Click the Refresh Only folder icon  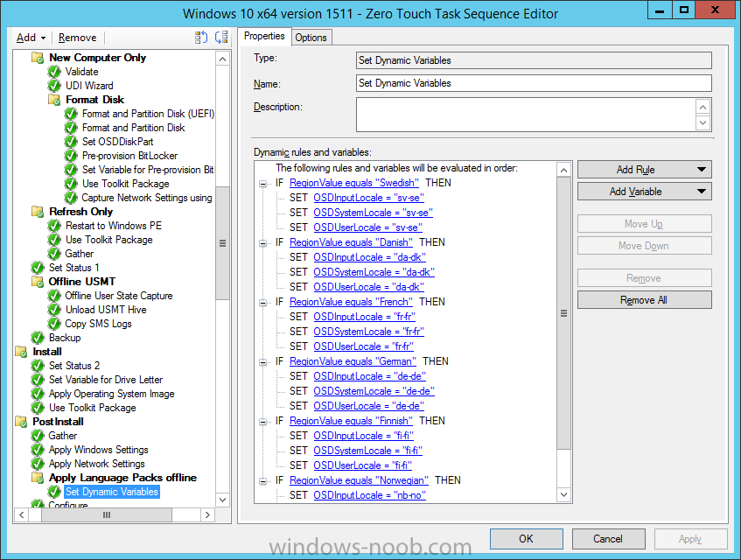pyautogui.click(x=38, y=212)
